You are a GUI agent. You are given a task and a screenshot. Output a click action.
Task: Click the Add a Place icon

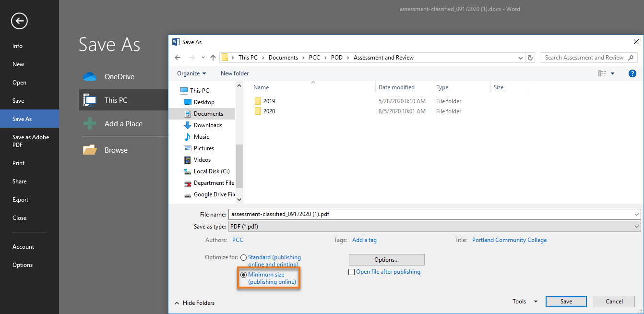tap(90, 123)
